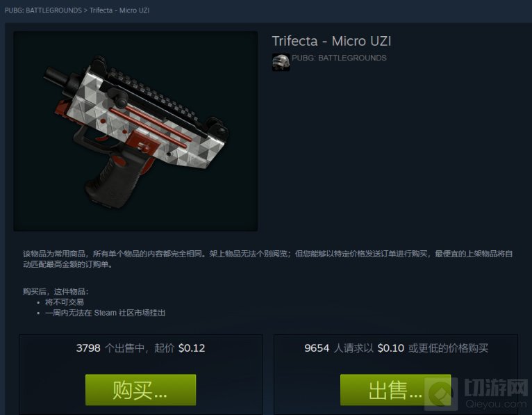Open PUBG: BATTLEGROUNDS label beside helmet icon
532x415 pixels.
click(339, 58)
